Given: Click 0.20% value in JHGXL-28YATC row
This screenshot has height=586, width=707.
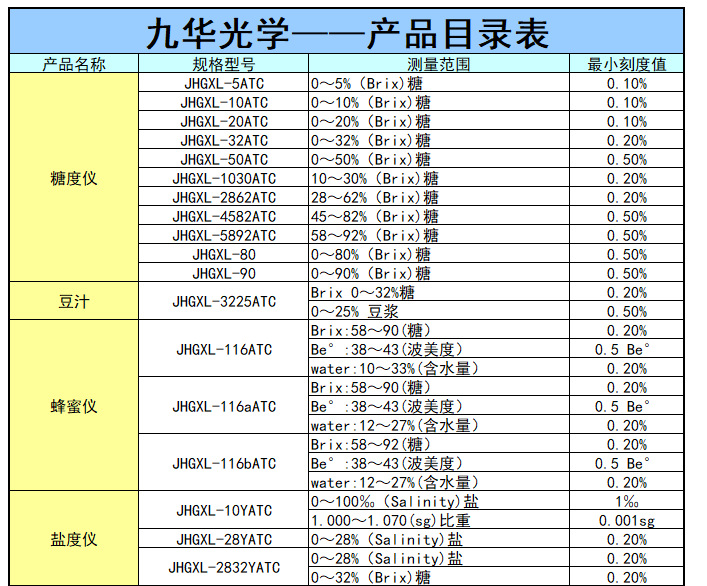Looking at the screenshot, I should point(627,539).
